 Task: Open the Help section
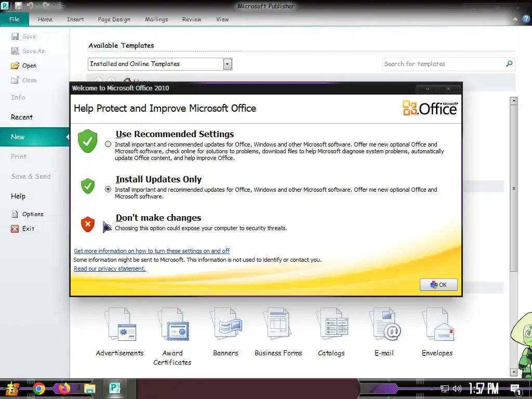18,196
